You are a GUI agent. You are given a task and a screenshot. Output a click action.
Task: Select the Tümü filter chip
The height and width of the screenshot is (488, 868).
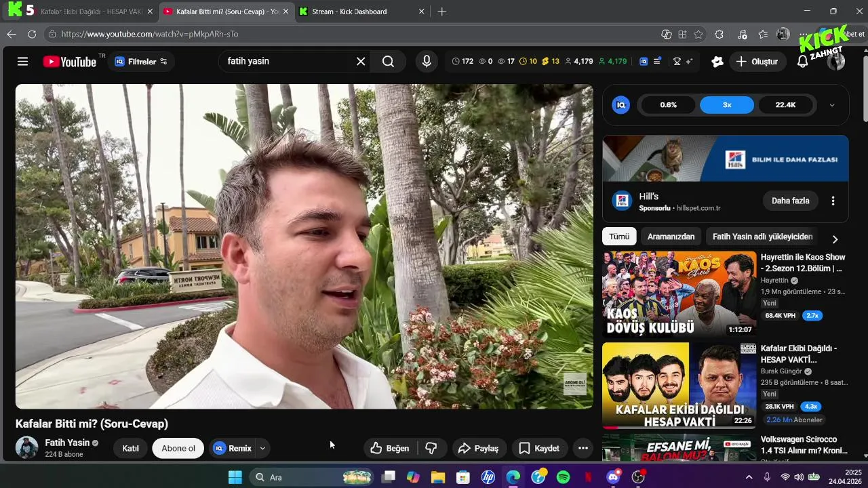(x=619, y=237)
